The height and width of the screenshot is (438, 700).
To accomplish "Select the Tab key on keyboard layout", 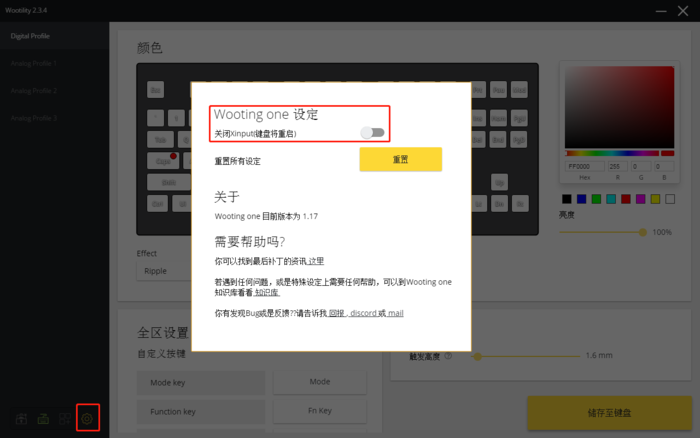I will (x=160, y=140).
